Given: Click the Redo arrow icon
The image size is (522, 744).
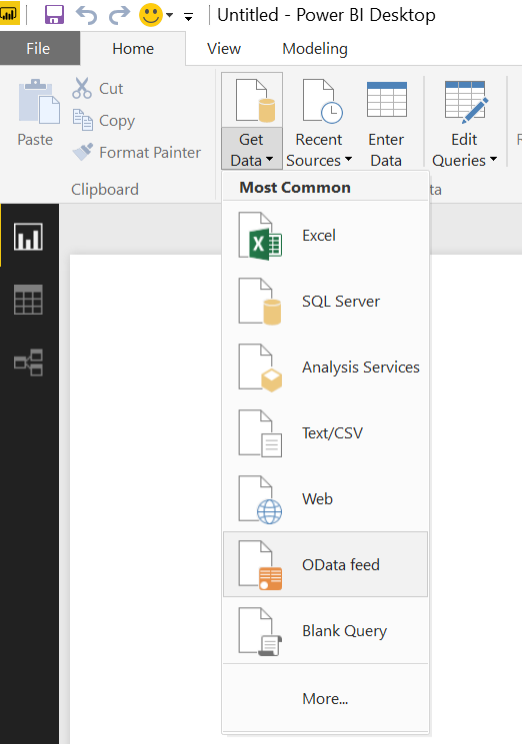Looking at the screenshot, I should pyautogui.click(x=119, y=15).
